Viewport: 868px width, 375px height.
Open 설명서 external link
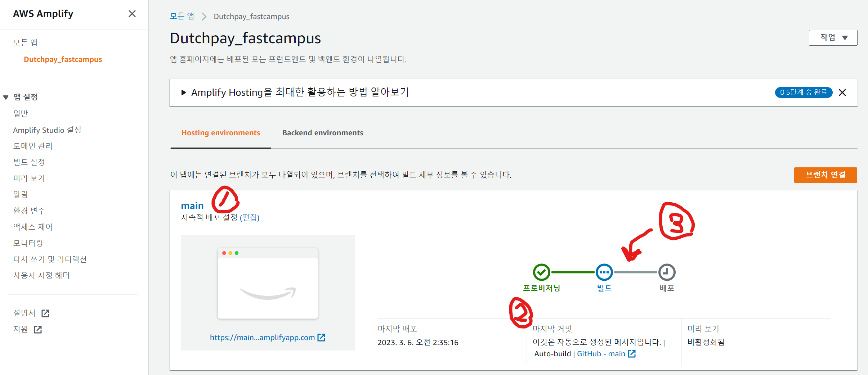pyautogui.click(x=24, y=313)
